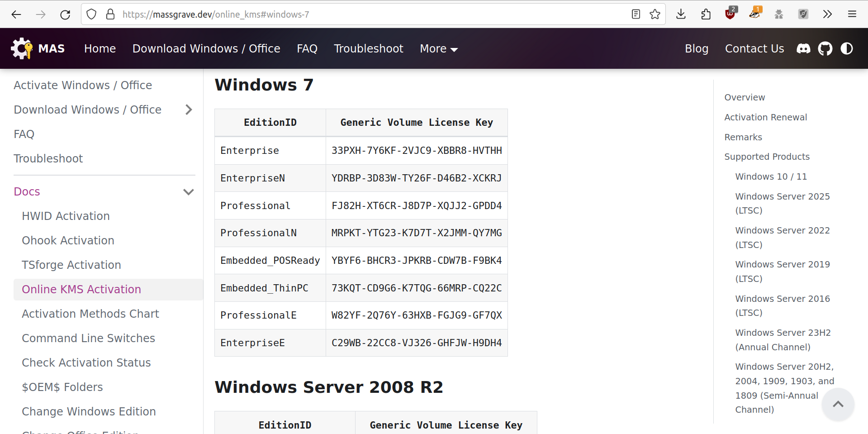Toggle the dark/light theme icon
Screen dimensions: 868x434
847,49
